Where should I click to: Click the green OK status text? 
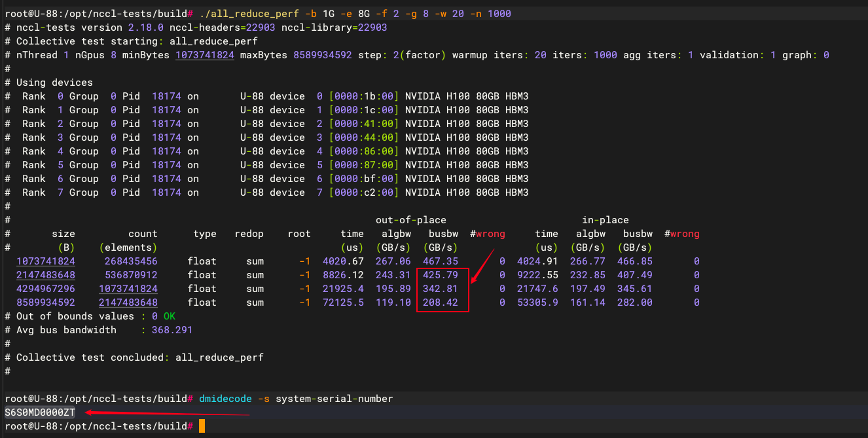tap(169, 316)
